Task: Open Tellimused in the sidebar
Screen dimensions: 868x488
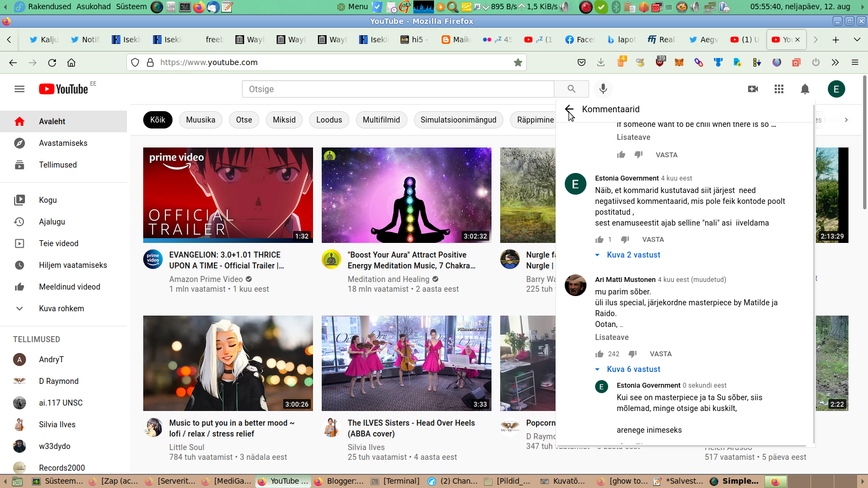Action: tap(58, 165)
